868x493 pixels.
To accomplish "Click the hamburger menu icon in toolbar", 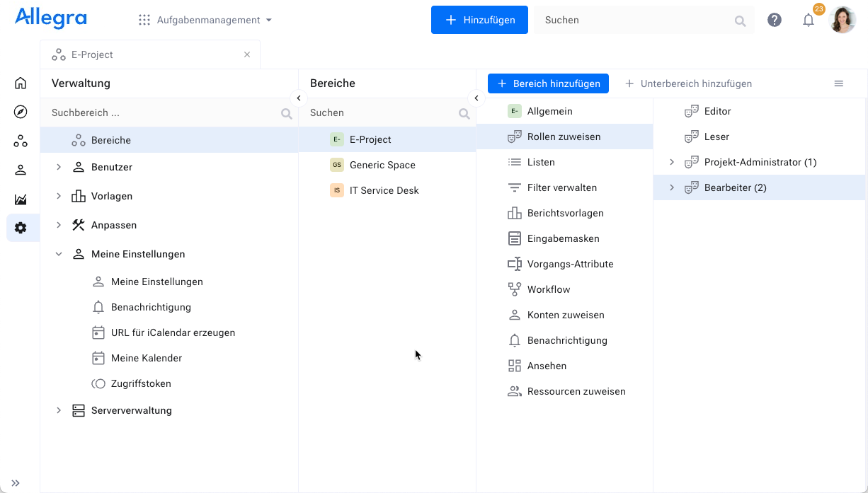I will 839,83.
